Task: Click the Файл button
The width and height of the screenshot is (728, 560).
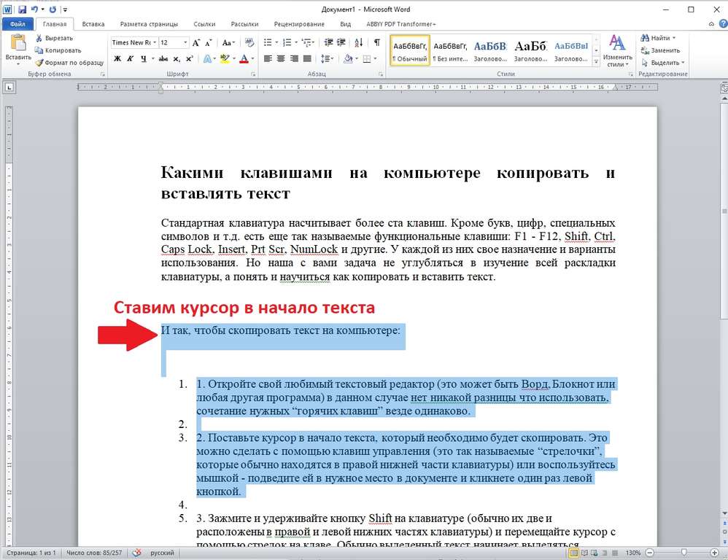Action: 18,24
